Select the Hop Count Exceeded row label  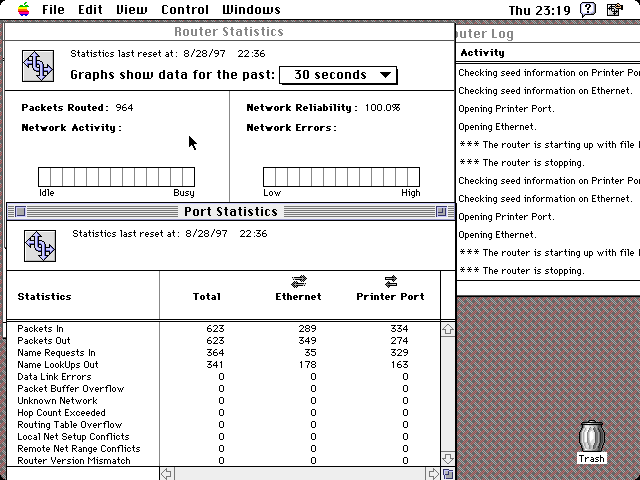point(61,413)
